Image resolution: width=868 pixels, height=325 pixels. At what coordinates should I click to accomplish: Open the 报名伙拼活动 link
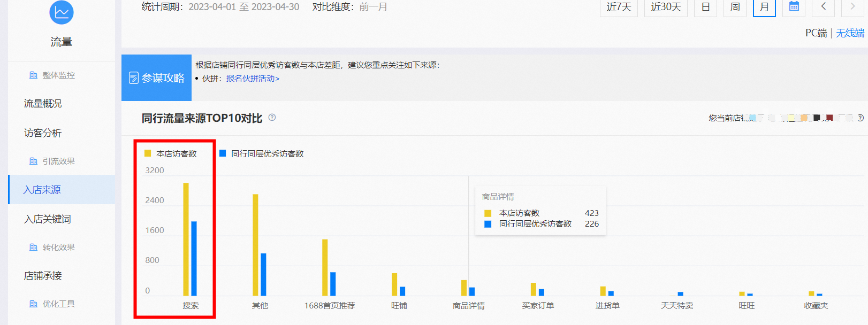[253, 79]
